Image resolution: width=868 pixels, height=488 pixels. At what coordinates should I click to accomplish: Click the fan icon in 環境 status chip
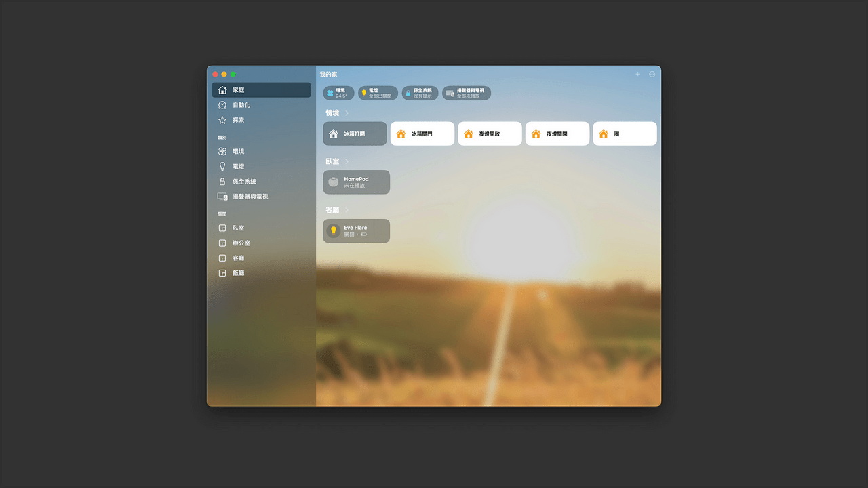click(x=330, y=93)
